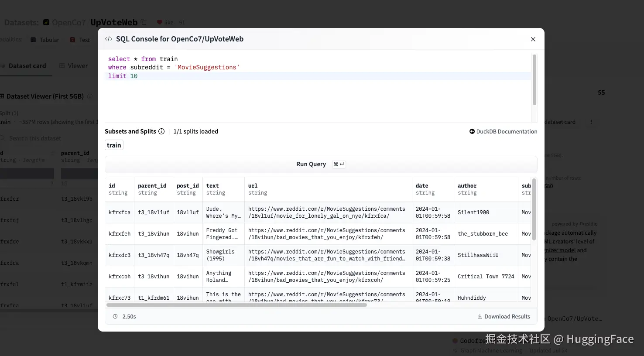Image resolution: width=644 pixels, height=356 pixels.
Task: Select the train split chip
Action: (x=114, y=145)
